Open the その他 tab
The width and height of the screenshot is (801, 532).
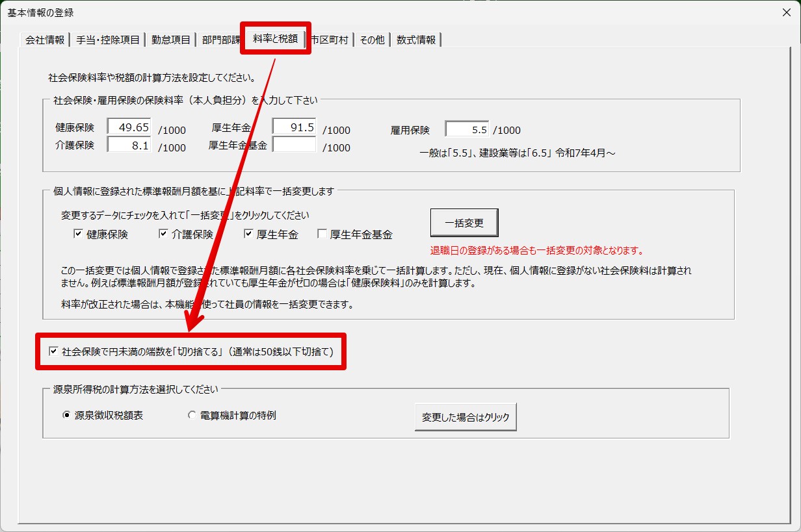tap(372, 40)
